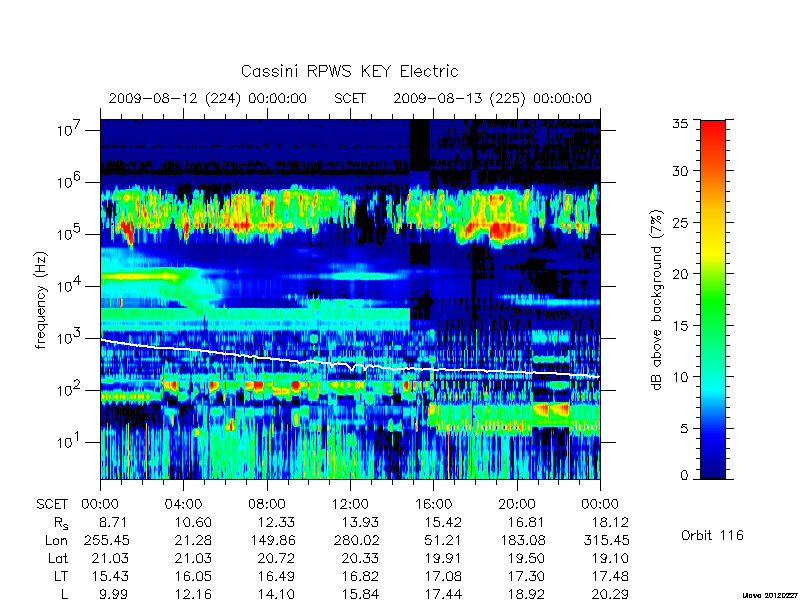Click the colorbar tick value 15
The image size is (800, 600).
tap(681, 325)
